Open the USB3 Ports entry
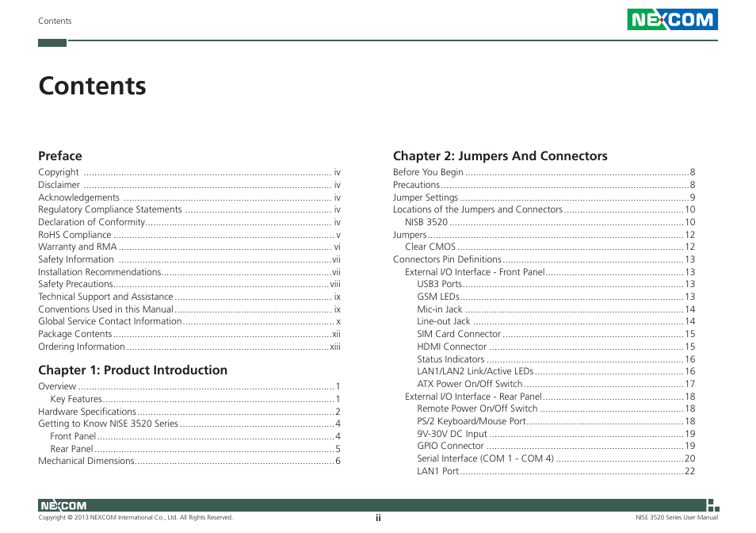Viewport: 756px width, 533px height. click(x=556, y=284)
